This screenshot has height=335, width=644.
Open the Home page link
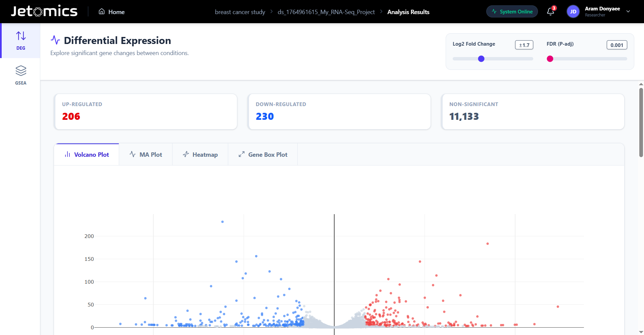(x=111, y=12)
